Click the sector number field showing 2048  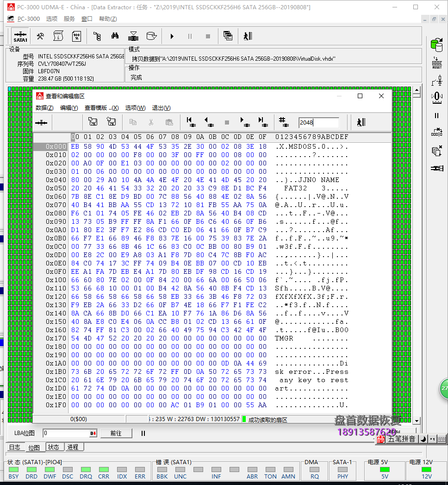coord(318,122)
